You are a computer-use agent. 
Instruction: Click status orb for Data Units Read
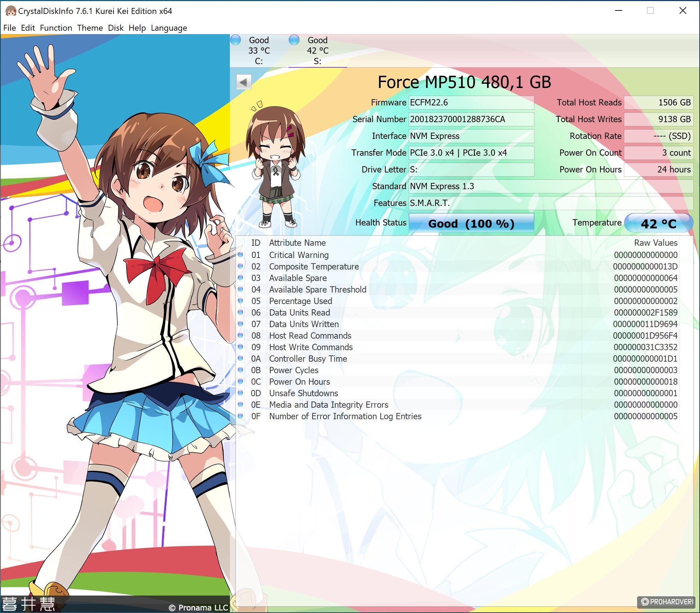pyautogui.click(x=240, y=312)
